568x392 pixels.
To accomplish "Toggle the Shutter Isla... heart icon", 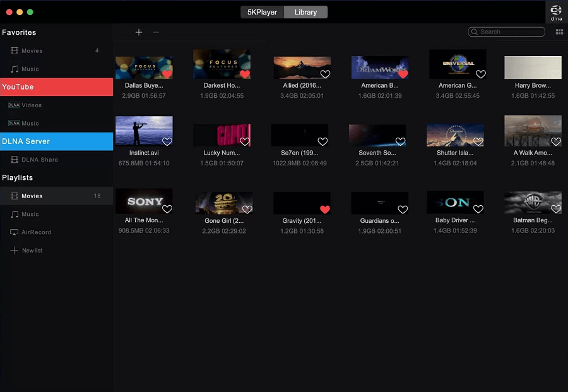I will point(478,141).
